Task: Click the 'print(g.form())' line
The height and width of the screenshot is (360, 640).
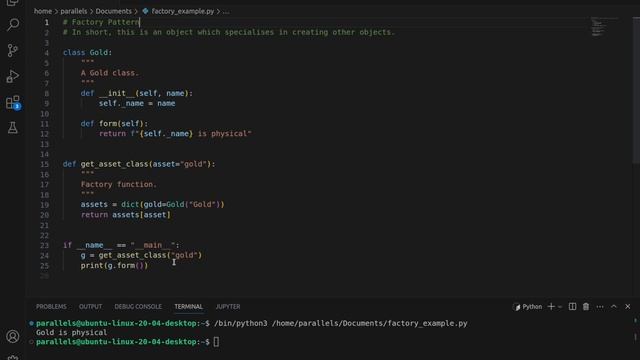Action: pos(114,265)
